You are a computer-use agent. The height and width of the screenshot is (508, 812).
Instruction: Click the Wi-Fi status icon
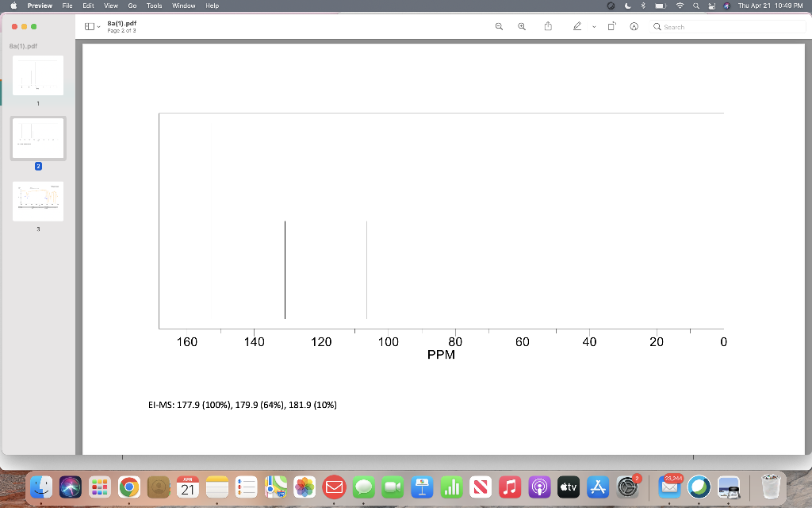(680, 6)
